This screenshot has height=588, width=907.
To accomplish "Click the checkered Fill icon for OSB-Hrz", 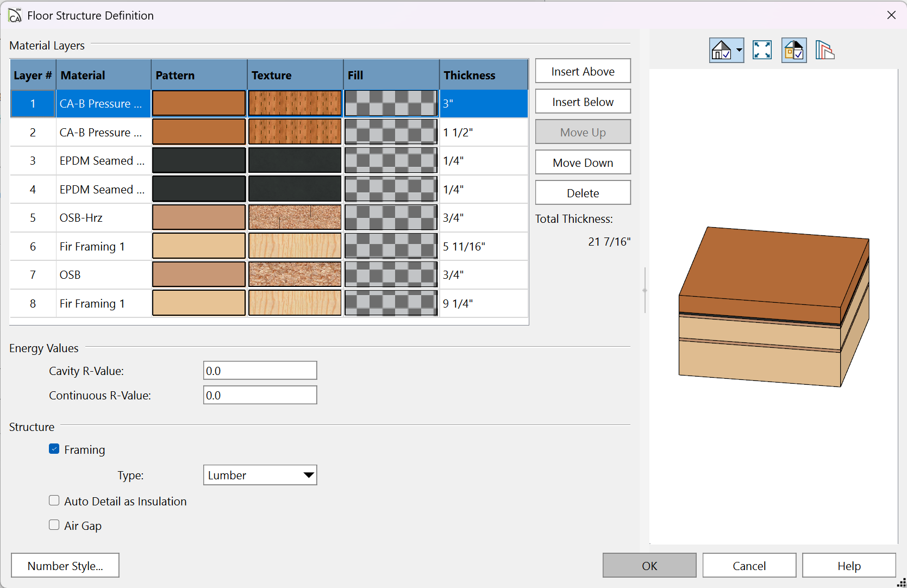I will (391, 218).
